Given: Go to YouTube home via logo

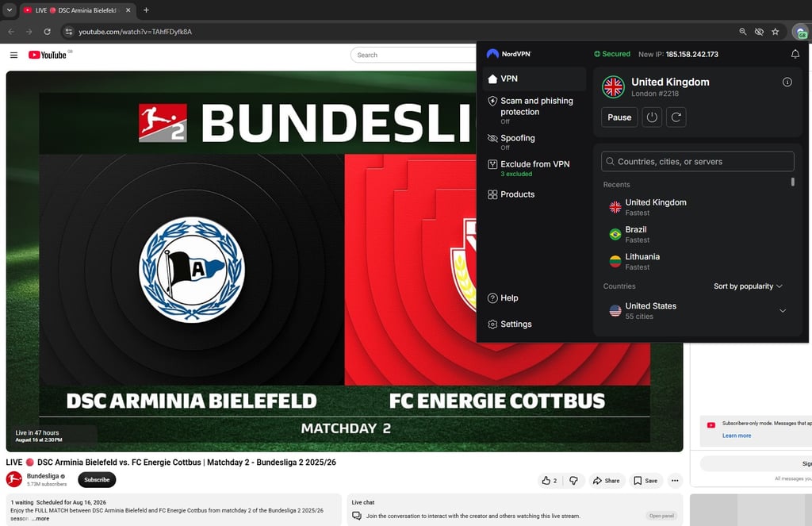Looking at the screenshot, I should point(47,55).
